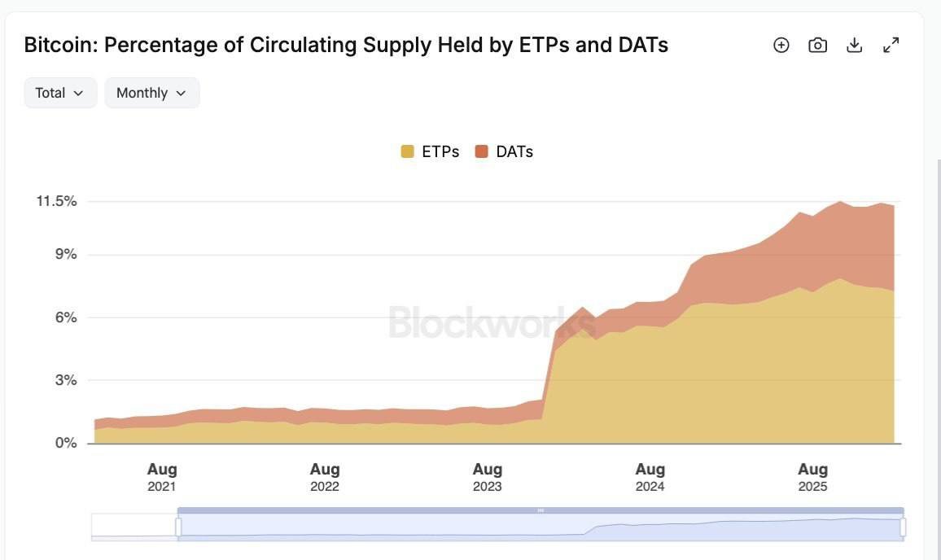
Task: Click the right range slider handle
Action: 903,527
